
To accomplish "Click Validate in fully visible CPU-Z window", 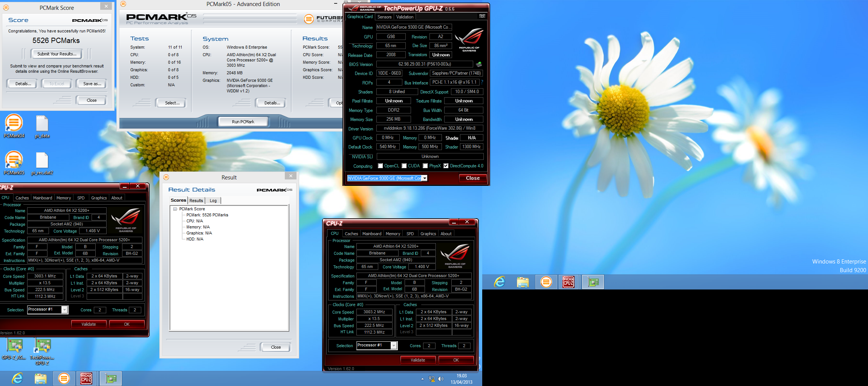I will tap(418, 360).
